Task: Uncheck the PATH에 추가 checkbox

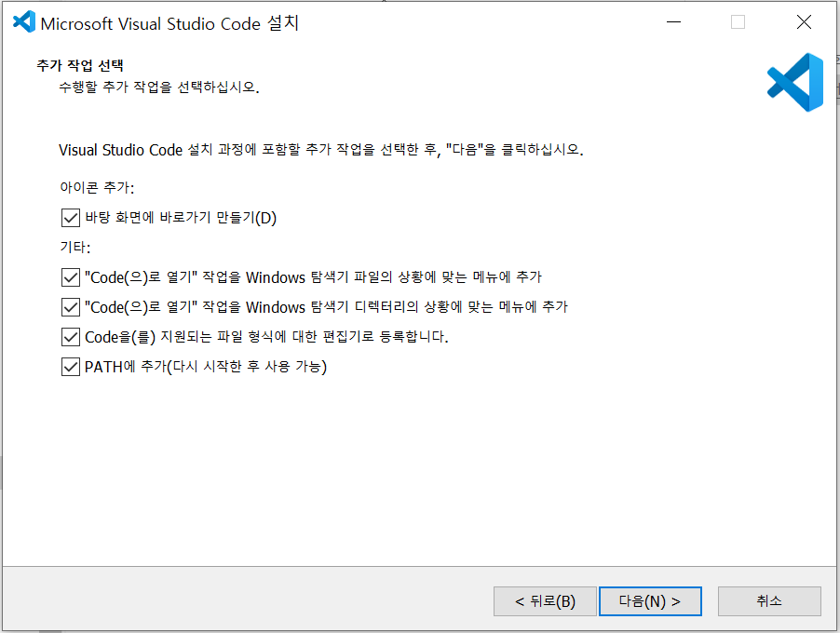Action: point(71,367)
